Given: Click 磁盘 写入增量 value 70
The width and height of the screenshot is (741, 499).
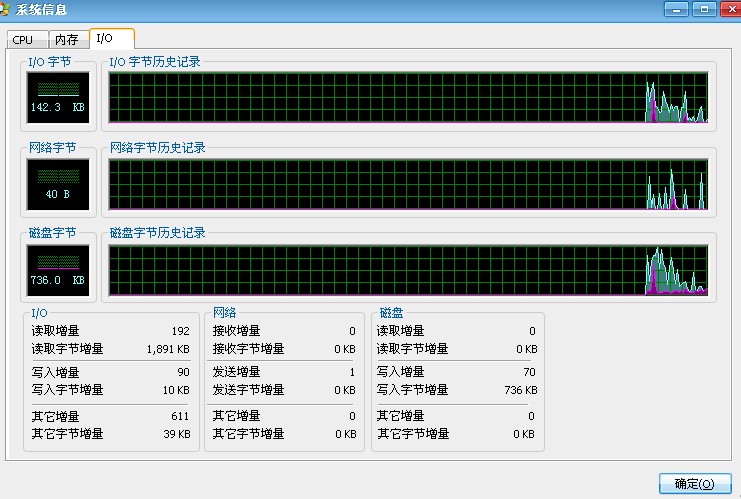Looking at the screenshot, I should 529,372.
